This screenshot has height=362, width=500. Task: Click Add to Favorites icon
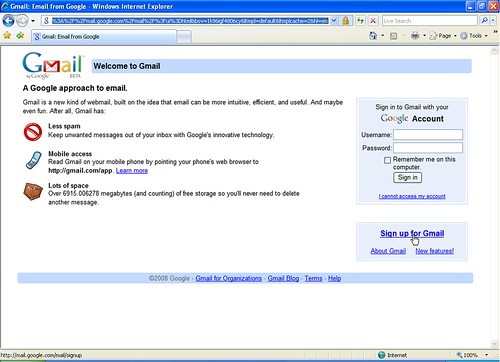[x=20, y=35]
